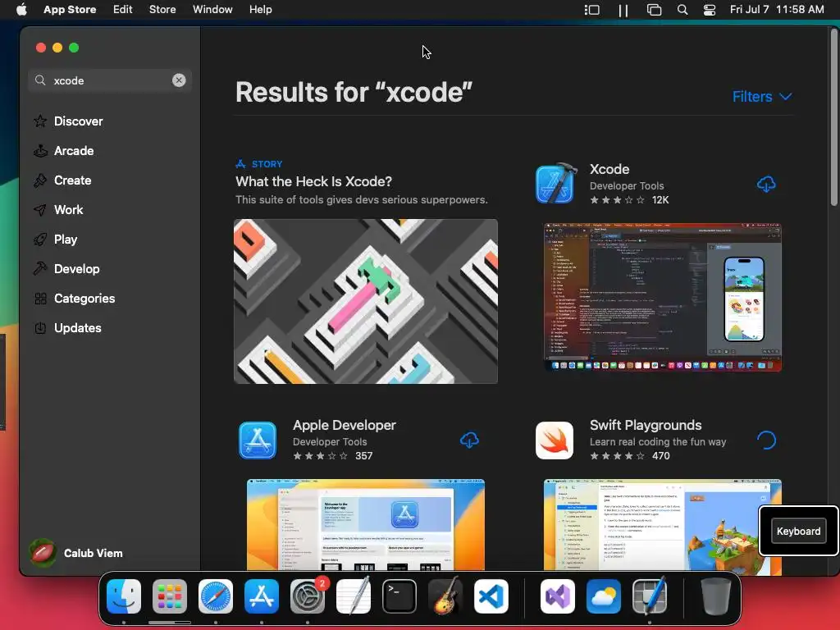Open the Swift Playgrounds title link
The image size is (840, 630).
click(646, 425)
